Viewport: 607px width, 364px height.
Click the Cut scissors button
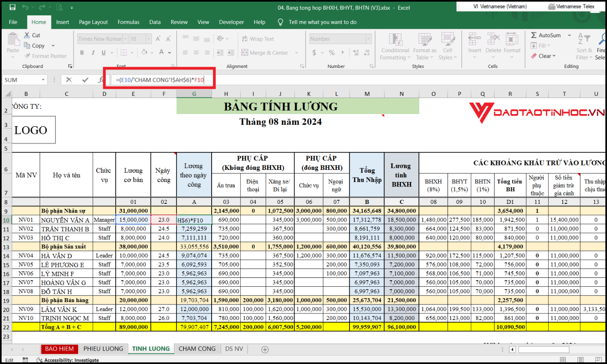(x=32, y=35)
